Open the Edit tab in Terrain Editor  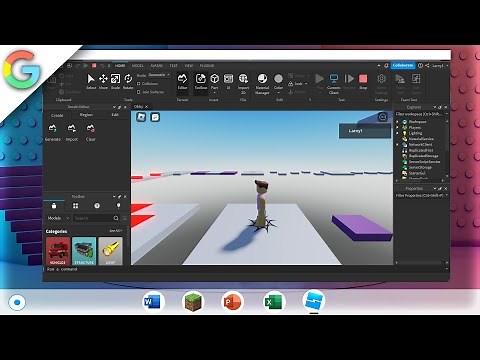pos(115,115)
